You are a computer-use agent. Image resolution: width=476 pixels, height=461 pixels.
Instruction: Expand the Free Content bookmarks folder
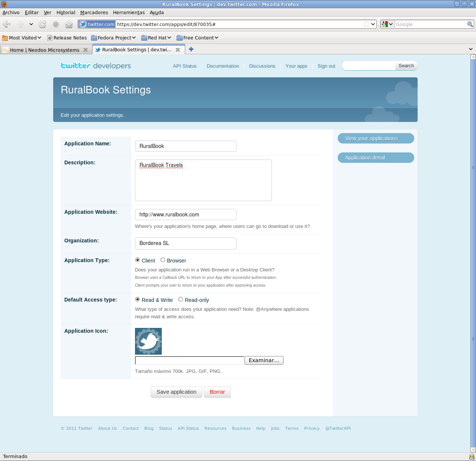pos(197,38)
